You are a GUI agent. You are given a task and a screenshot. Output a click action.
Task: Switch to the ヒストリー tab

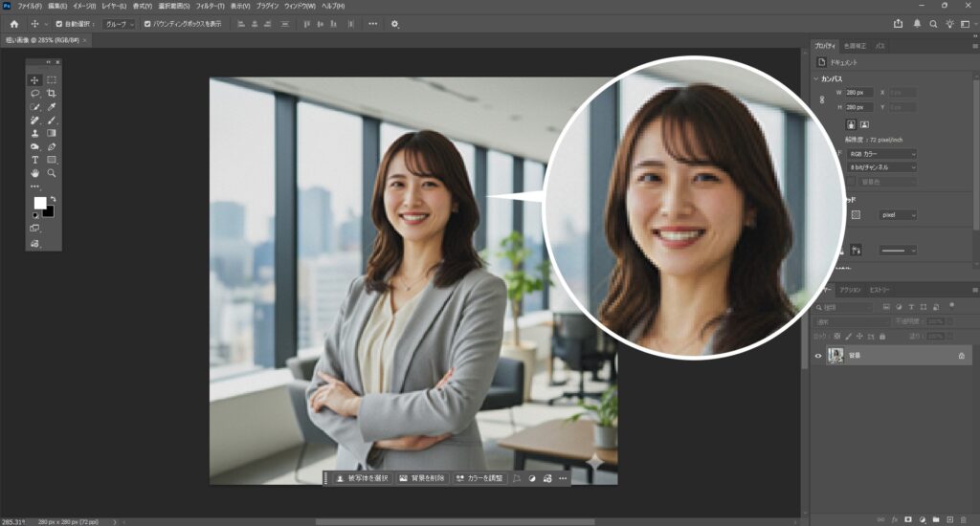click(880, 290)
